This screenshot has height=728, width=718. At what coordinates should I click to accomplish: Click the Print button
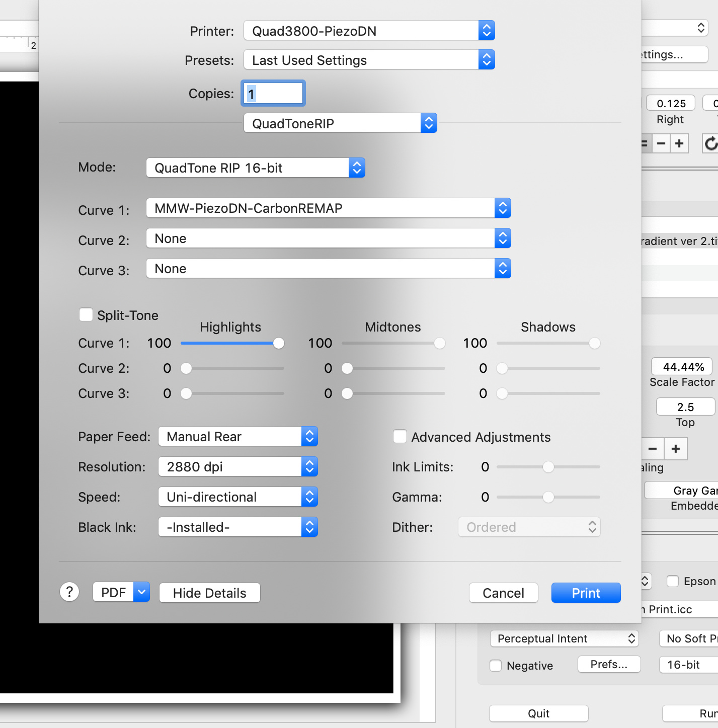click(586, 593)
